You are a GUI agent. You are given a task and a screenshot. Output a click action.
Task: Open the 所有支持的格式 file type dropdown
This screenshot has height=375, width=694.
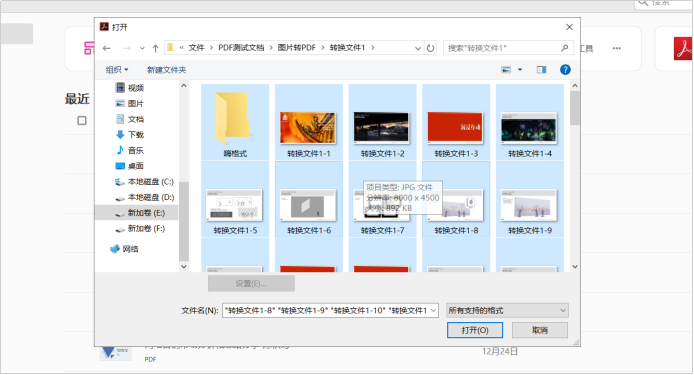point(507,310)
